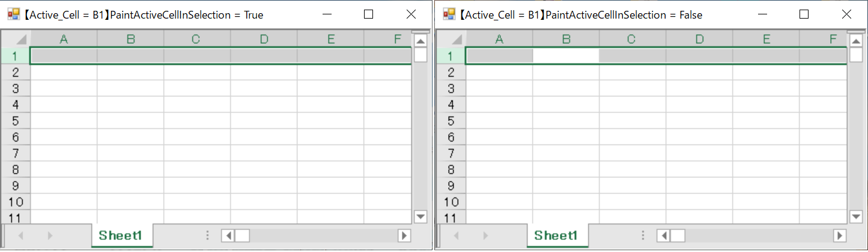Select column C header in the True window
Viewport: 868px width, 252px height.
pos(196,39)
